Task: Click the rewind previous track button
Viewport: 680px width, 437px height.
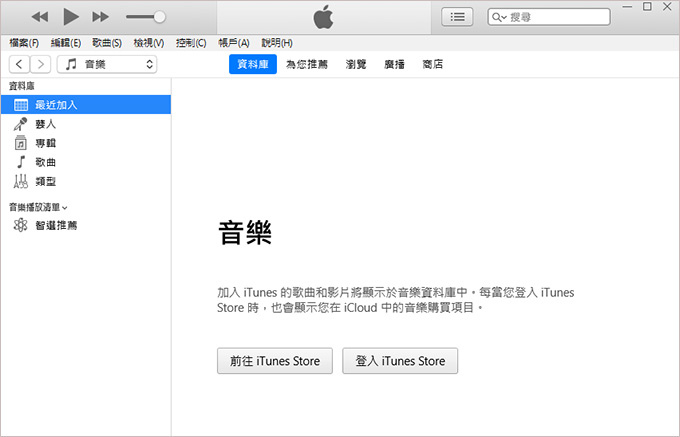Action: 40,17
